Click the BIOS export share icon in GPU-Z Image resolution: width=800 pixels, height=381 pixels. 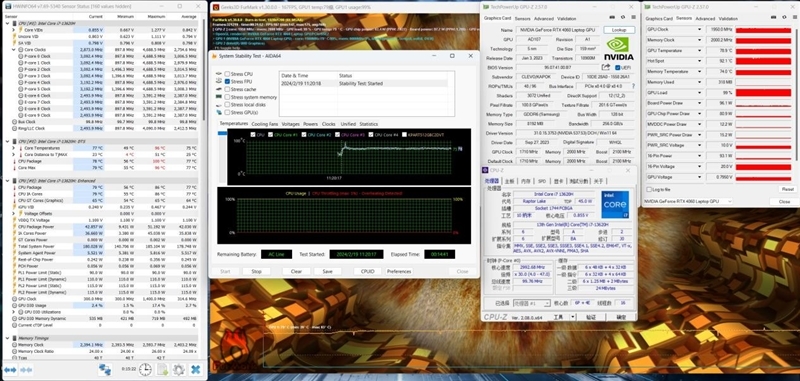606,67
